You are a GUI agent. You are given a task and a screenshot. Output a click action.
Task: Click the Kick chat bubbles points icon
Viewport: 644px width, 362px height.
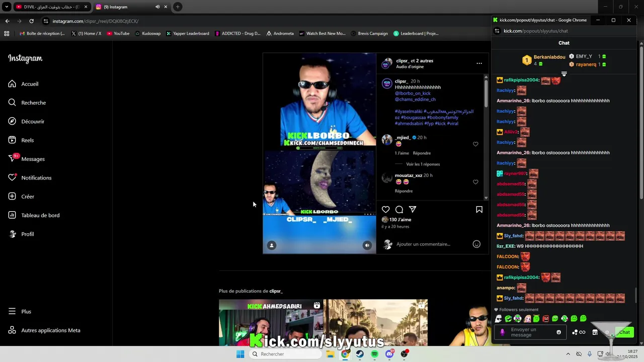point(575,332)
